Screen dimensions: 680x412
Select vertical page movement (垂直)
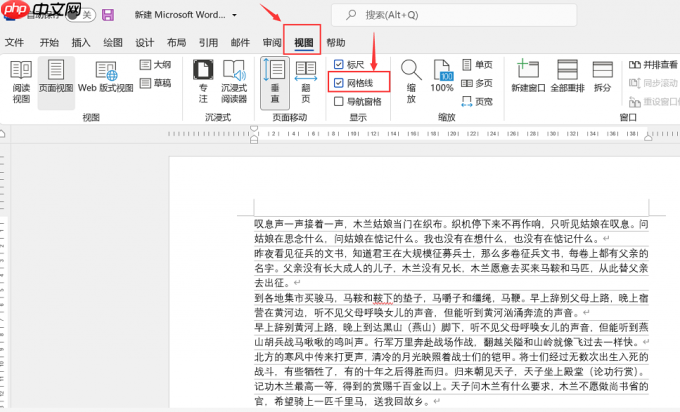tap(275, 82)
